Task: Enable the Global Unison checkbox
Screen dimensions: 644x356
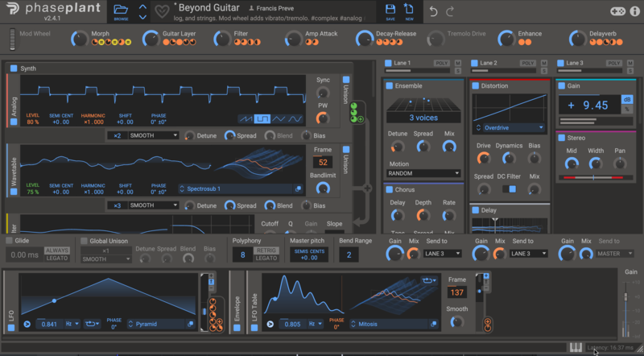Action: coord(83,240)
